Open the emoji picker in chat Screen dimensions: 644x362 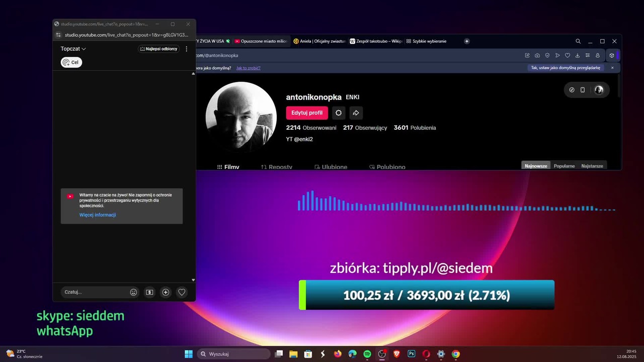(133, 292)
